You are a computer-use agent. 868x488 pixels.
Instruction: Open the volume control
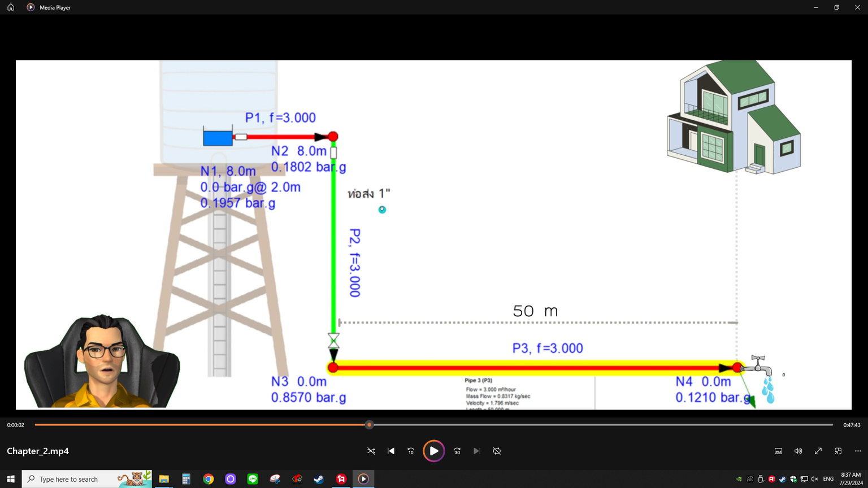798,451
